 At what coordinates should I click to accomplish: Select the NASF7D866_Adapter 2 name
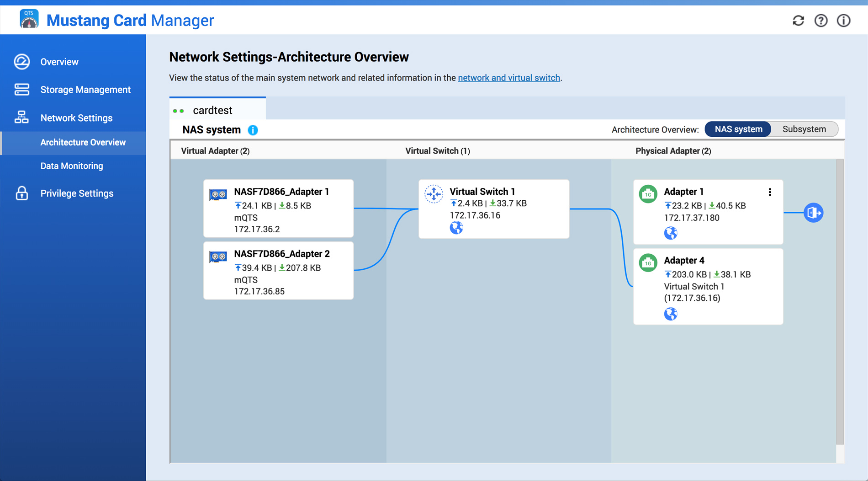[x=282, y=254]
